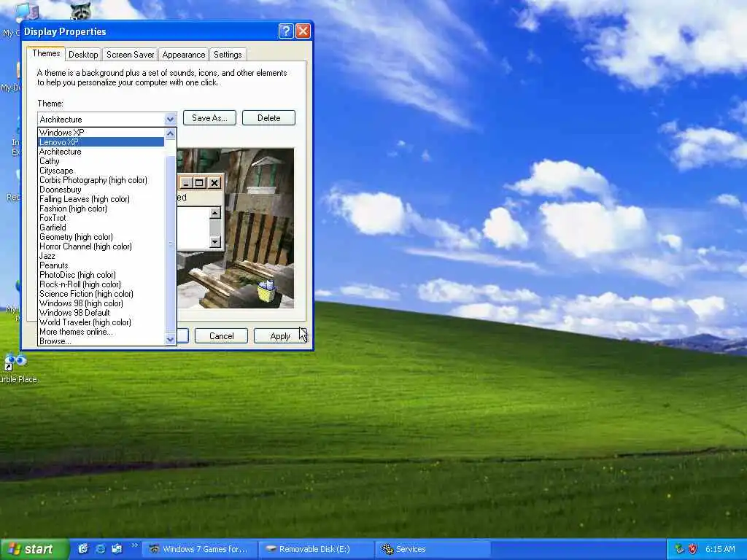
Task: Switch to the Desktop tab
Action: [83, 55]
